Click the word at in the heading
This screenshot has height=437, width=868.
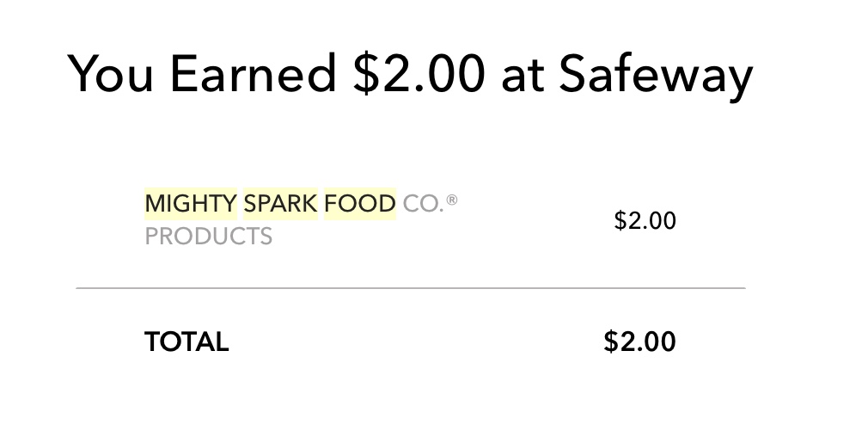pos(522,76)
